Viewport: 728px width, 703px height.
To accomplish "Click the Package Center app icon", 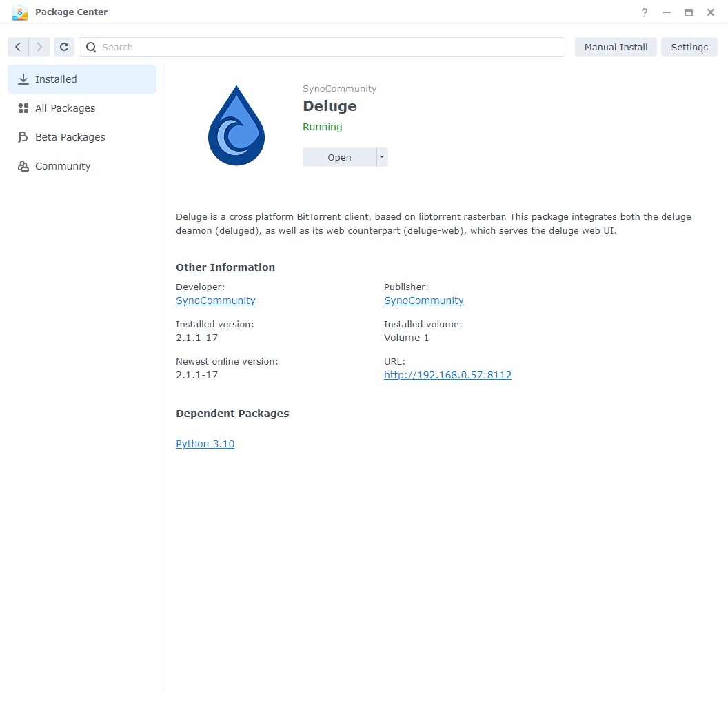I will [x=20, y=12].
